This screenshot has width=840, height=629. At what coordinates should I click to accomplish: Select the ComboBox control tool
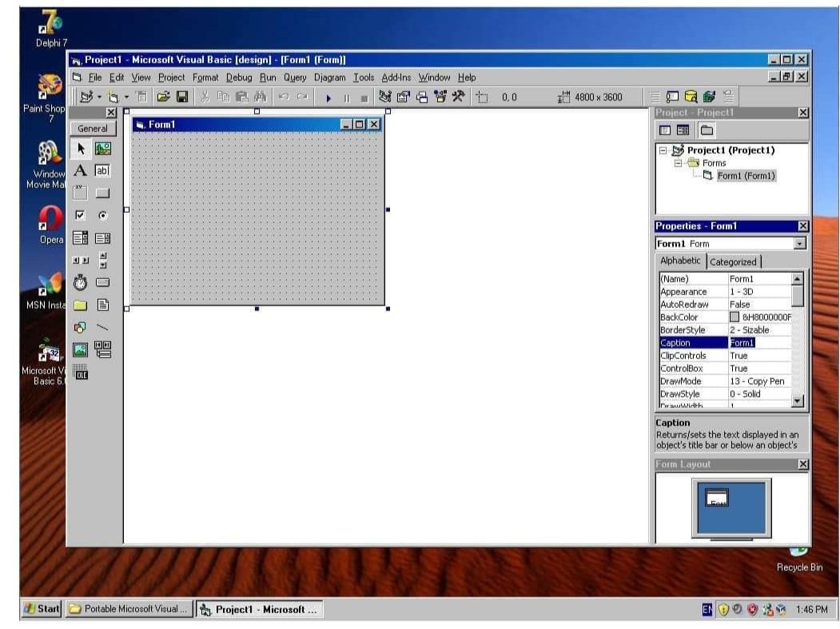tap(81, 238)
